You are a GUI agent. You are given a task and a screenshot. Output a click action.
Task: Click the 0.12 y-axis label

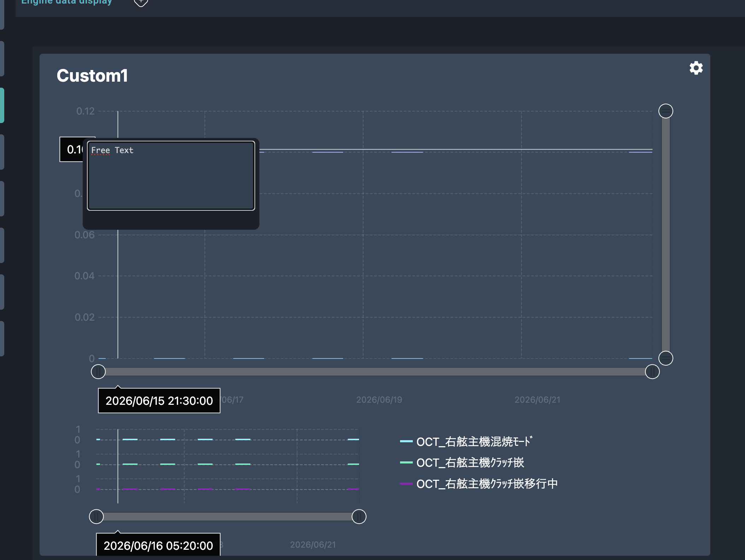[x=86, y=111]
